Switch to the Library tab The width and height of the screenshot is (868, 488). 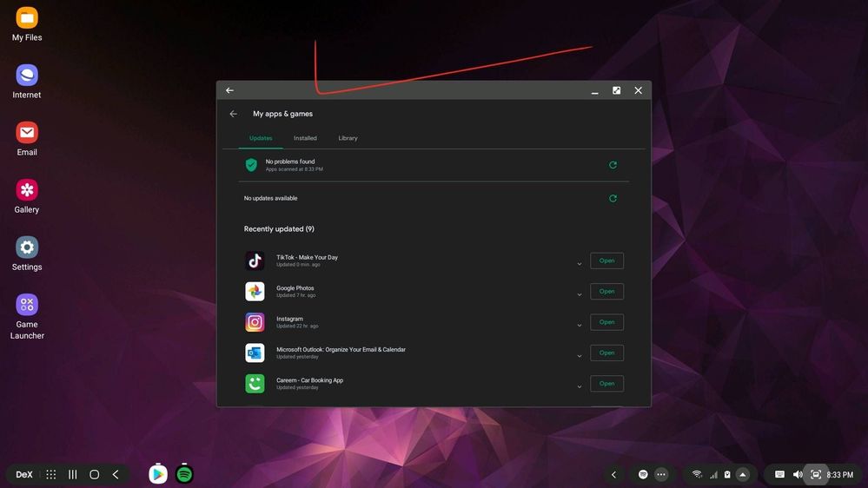tap(348, 138)
